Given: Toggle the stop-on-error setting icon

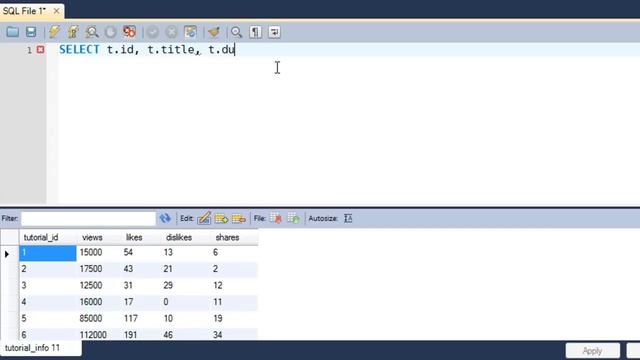Looking at the screenshot, I should [129, 32].
